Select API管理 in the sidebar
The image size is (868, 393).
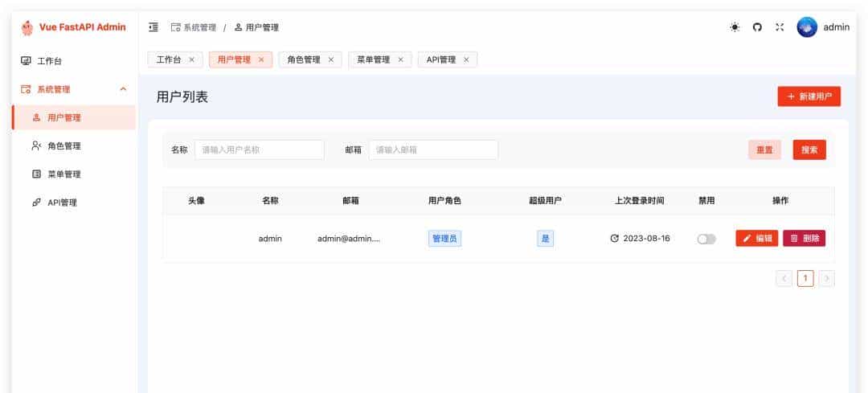[74, 203]
